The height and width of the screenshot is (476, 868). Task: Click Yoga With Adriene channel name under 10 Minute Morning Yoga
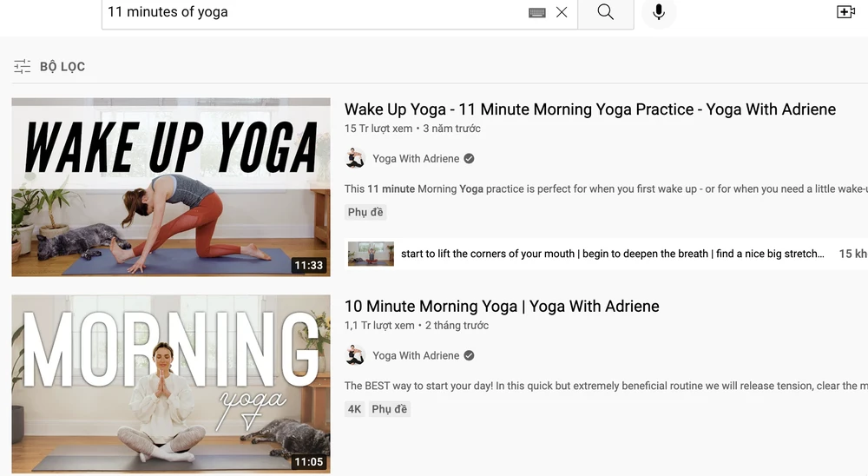[416, 355]
